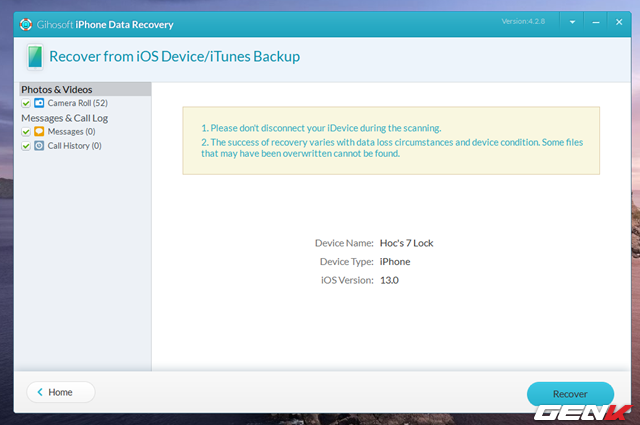Click the yellow scanning notice box
The width and height of the screenshot is (640, 425).
point(391,141)
